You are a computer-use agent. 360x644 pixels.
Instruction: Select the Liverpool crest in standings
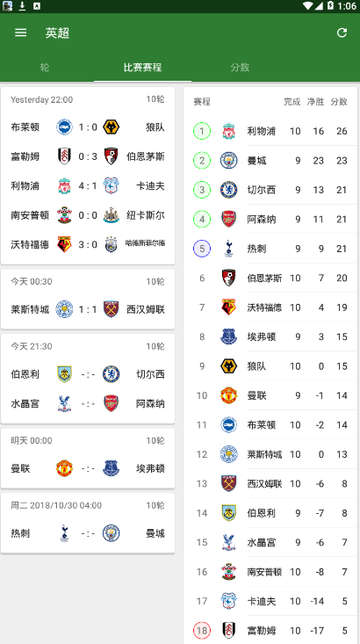[x=228, y=131]
